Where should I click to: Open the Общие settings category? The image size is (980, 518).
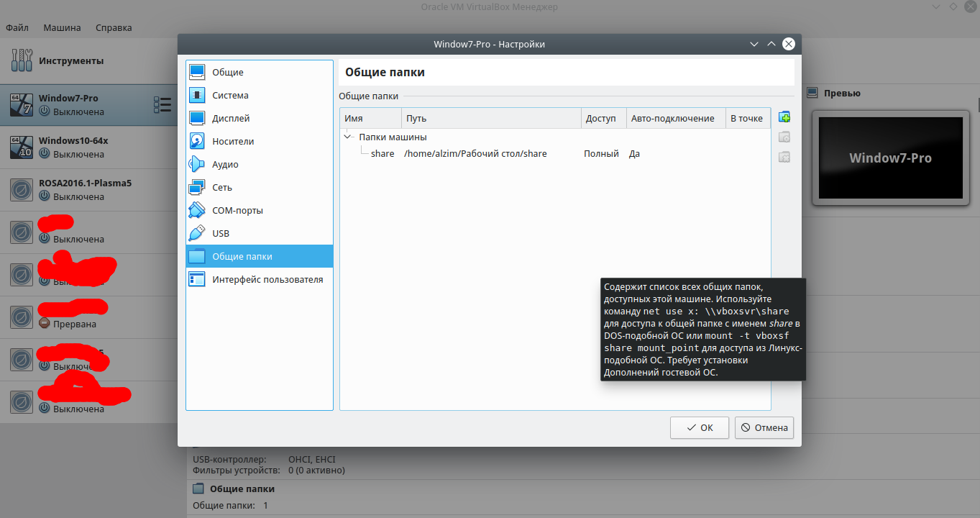point(260,72)
